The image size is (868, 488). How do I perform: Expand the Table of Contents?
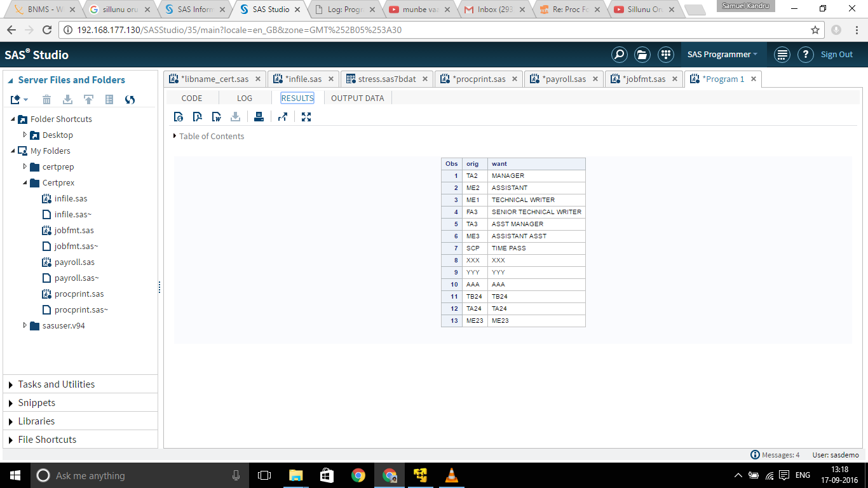pyautogui.click(x=174, y=136)
